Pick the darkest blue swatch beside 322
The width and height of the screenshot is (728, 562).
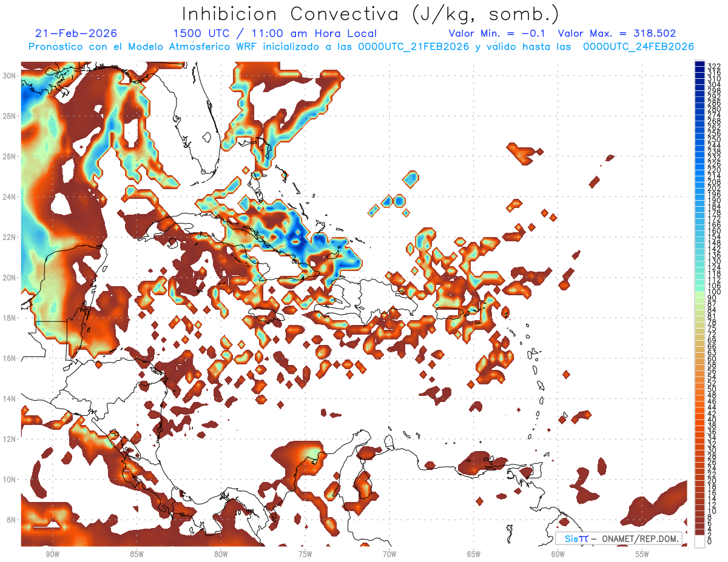(x=699, y=63)
